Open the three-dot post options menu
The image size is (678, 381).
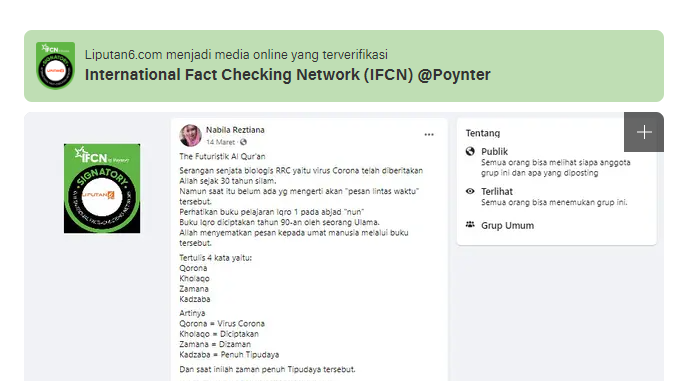(429, 134)
